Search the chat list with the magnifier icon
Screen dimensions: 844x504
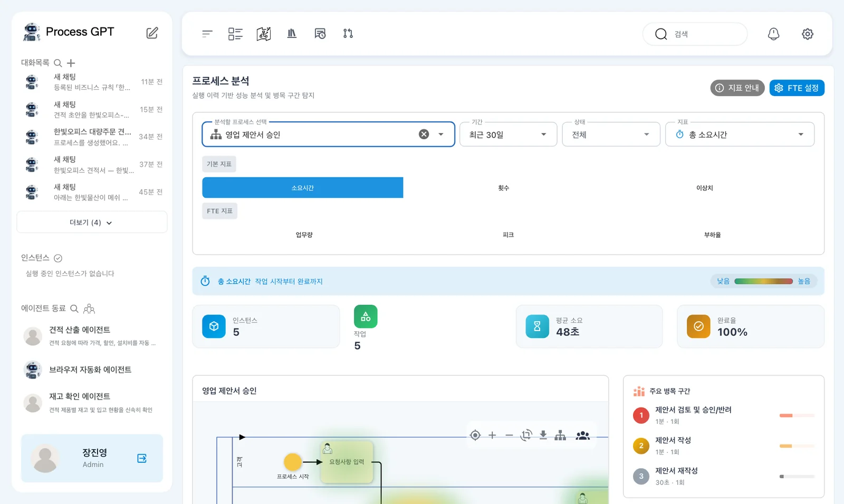pyautogui.click(x=58, y=63)
